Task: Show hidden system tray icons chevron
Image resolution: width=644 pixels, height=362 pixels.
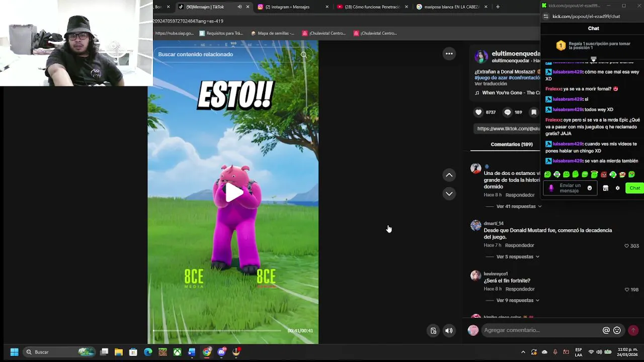Action: 523,352
